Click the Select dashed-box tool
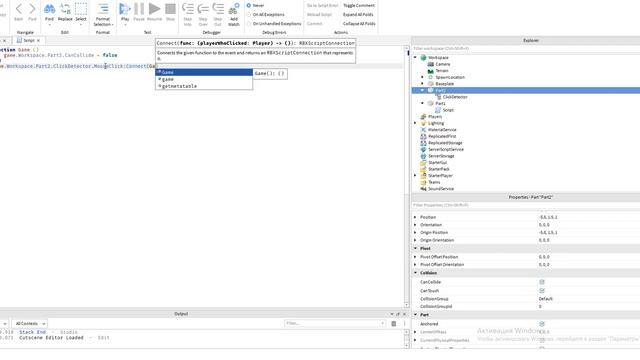 click(x=81, y=9)
